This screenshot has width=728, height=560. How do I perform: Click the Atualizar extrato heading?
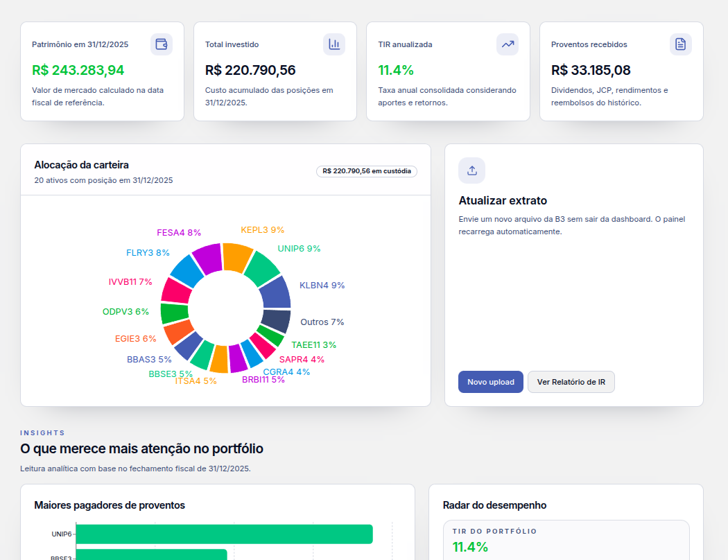503,200
